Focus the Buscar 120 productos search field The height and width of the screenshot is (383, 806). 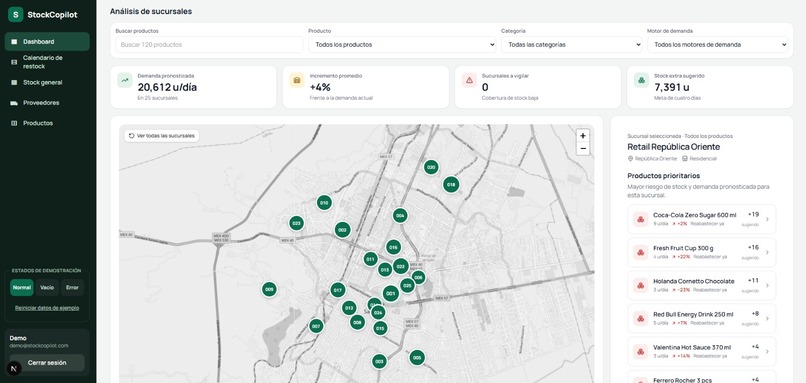tap(209, 45)
